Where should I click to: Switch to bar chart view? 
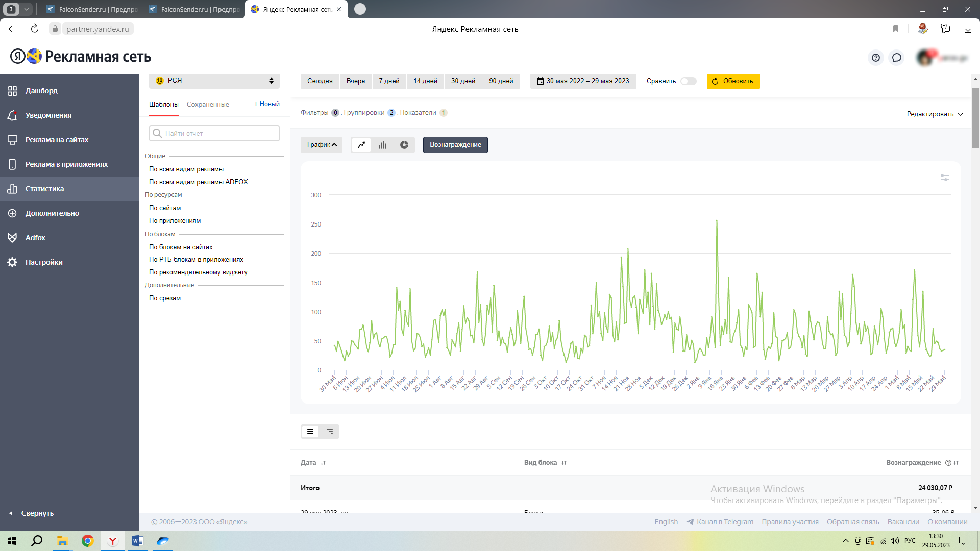(383, 145)
